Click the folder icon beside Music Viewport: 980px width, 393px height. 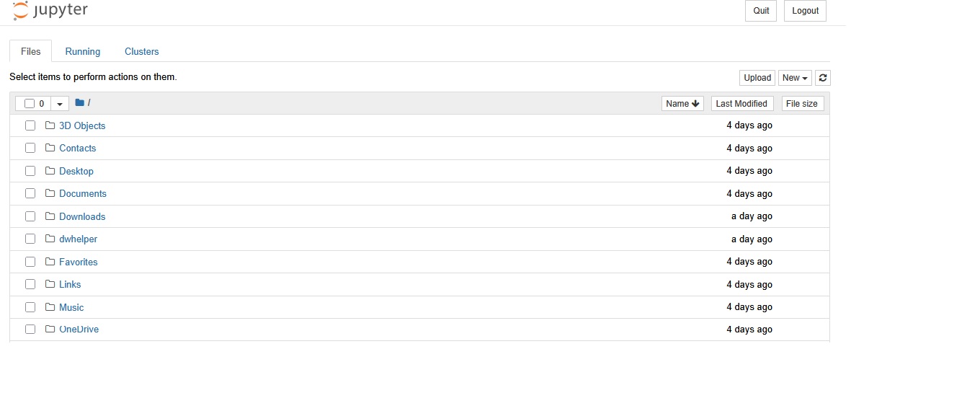tap(50, 307)
